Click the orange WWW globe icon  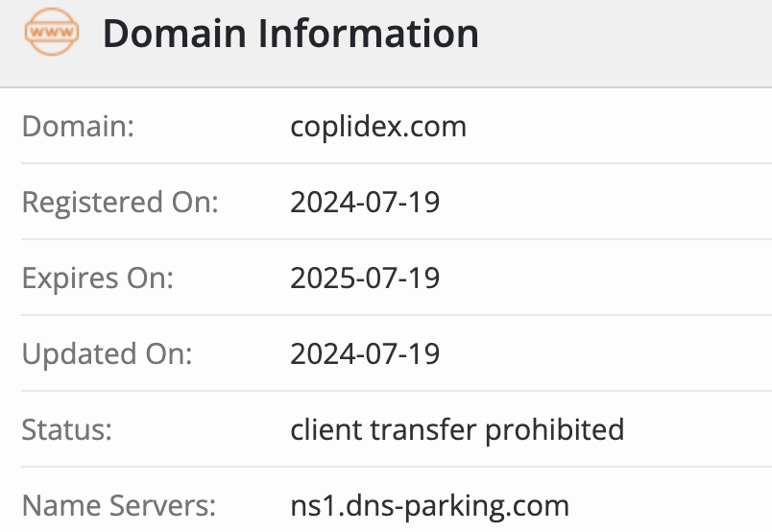52,32
